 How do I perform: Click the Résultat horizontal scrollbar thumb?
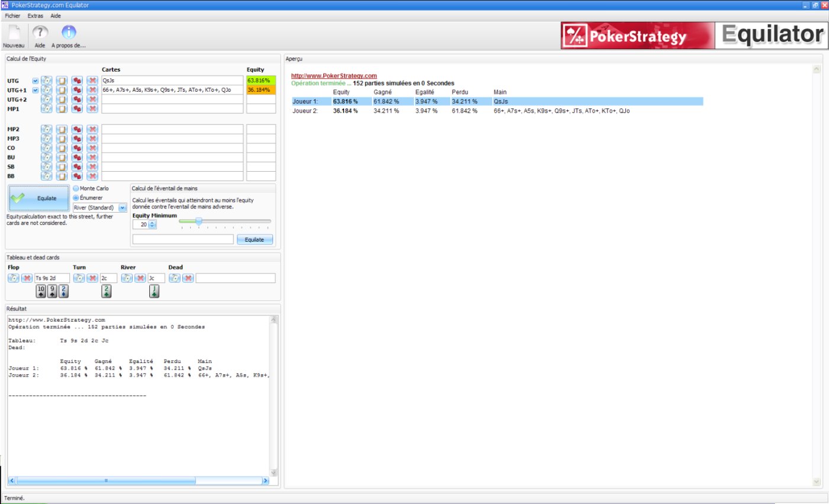[106, 481]
